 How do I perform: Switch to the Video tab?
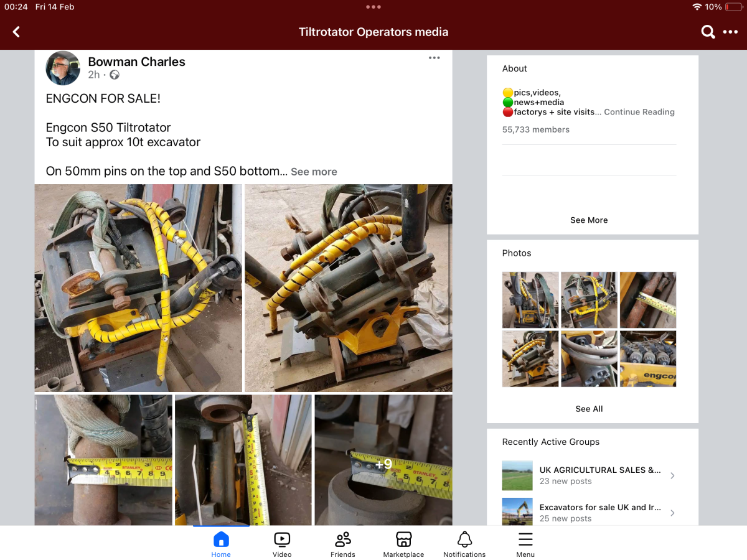pyautogui.click(x=282, y=543)
